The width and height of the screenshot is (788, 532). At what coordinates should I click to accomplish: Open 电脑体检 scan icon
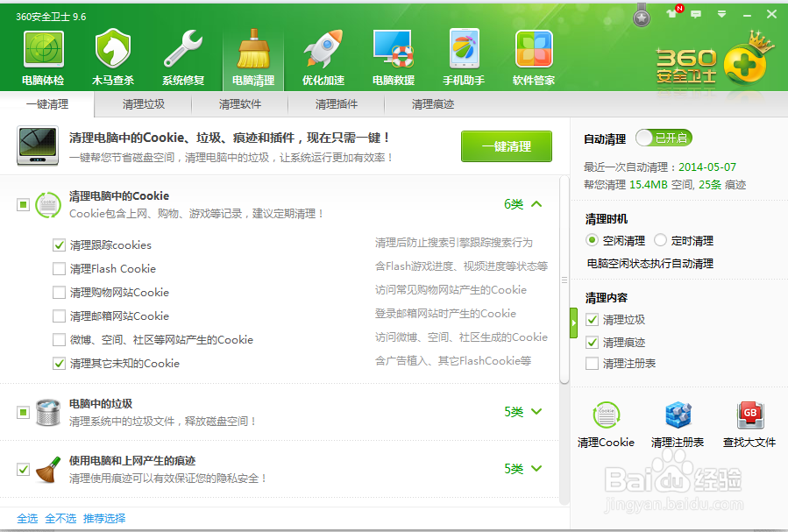tap(43, 57)
